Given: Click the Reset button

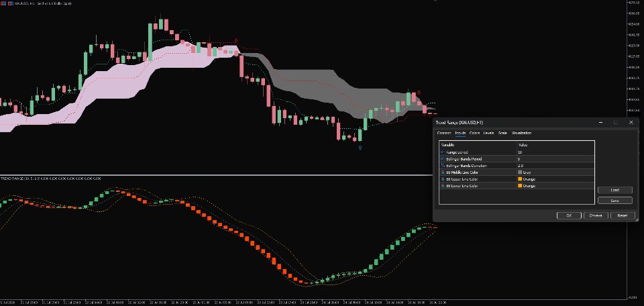Looking at the screenshot, I should click(623, 215).
